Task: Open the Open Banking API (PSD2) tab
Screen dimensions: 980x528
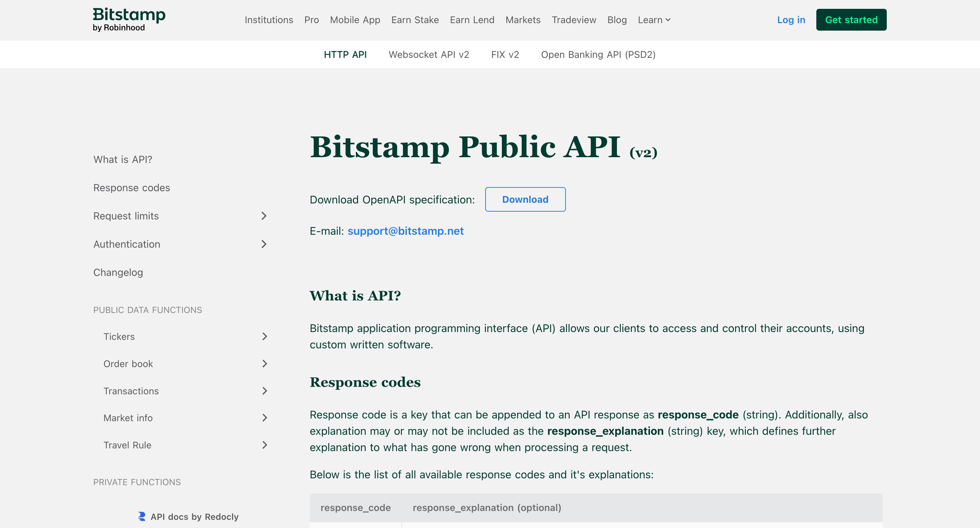Action: click(598, 54)
